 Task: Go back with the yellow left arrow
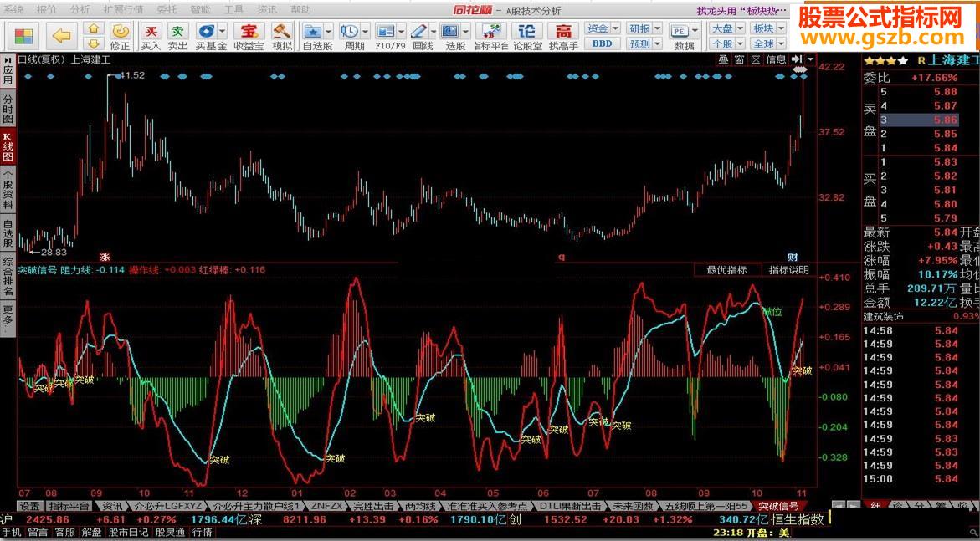[62, 36]
